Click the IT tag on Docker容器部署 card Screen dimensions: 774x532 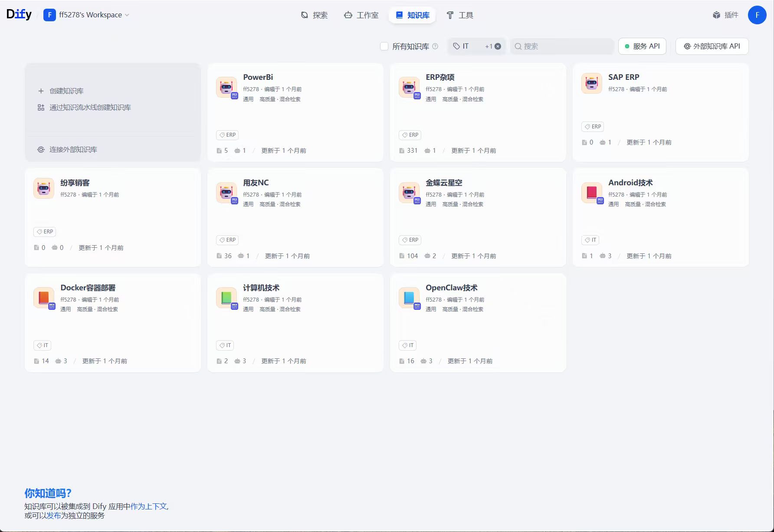pos(43,345)
